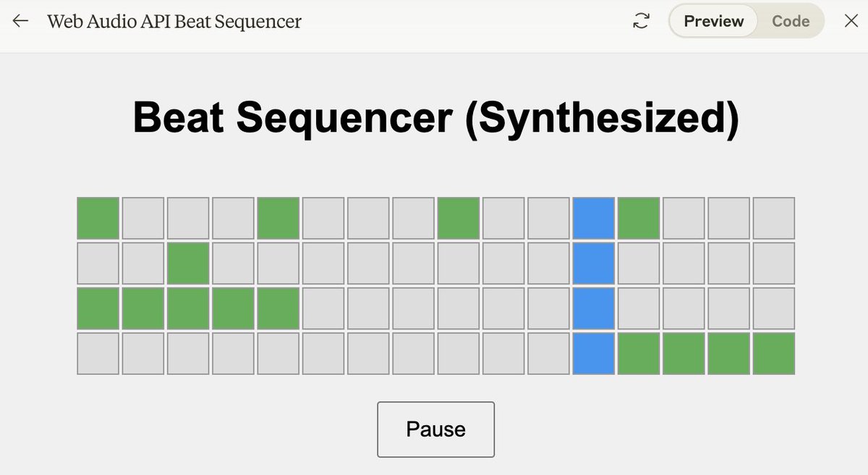The width and height of the screenshot is (868, 475).
Task: Enable second row's step 13 gray cell
Action: coord(639,264)
